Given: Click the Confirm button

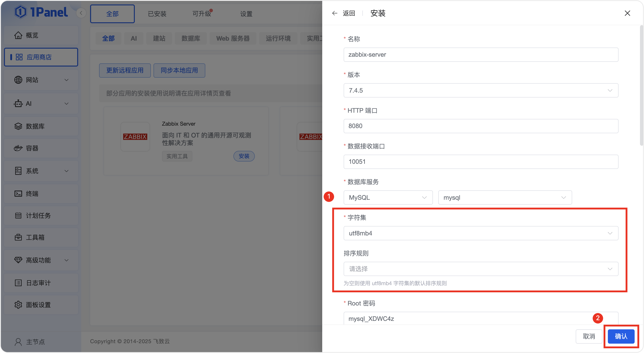Looking at the screenshot, I should [x=621, y=336].
